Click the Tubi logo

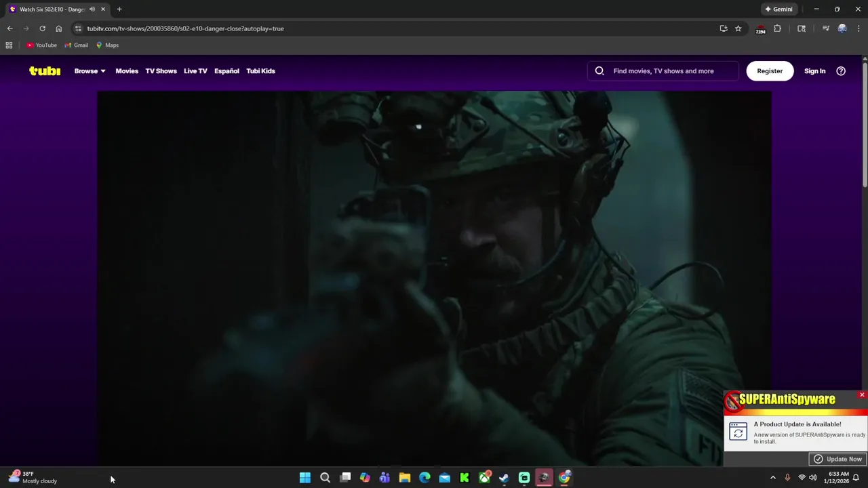click(x=45, y=71)
